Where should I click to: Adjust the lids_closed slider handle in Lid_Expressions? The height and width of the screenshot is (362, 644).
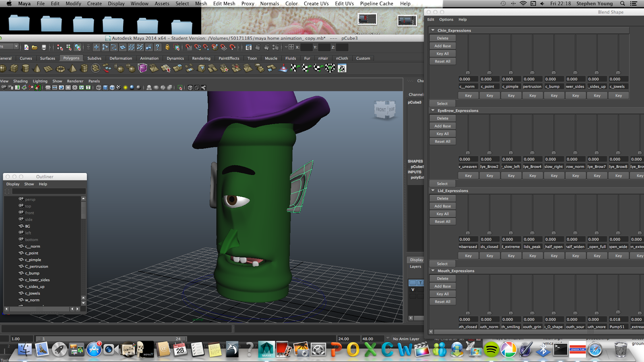pyautogui.click(x=489, y=233)
